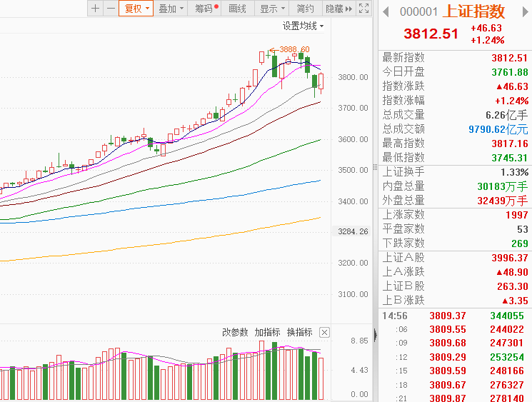Click the 上证A股 value 3996.37
The image size is (532, 402).
510,258
